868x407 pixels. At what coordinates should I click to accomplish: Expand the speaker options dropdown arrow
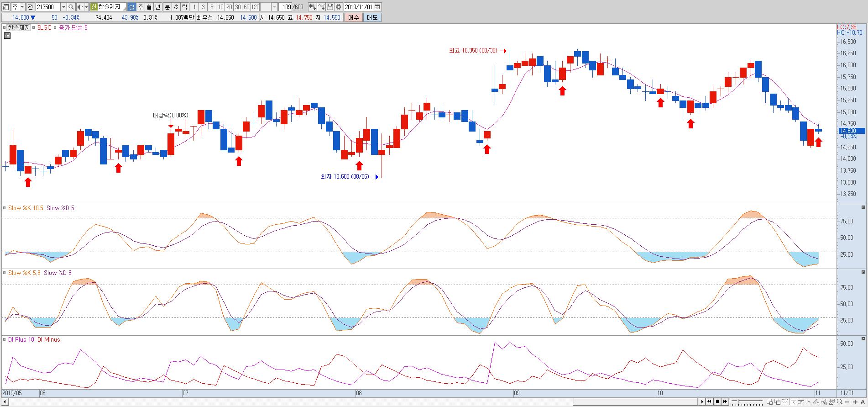point(86,7)
